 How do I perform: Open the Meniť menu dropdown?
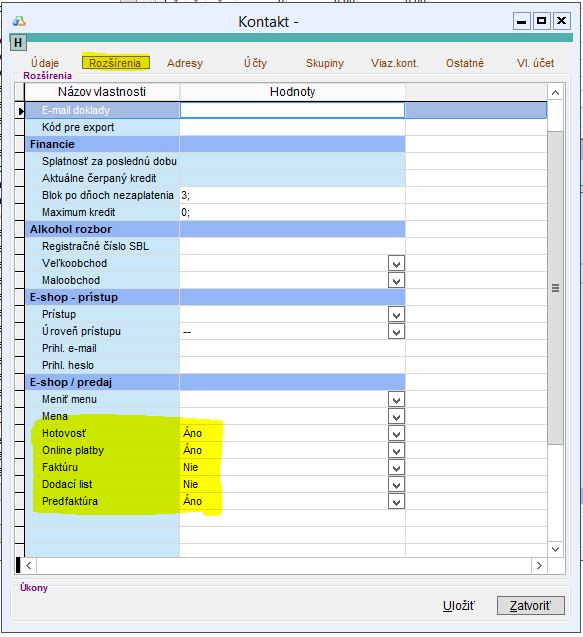[397, 400]
